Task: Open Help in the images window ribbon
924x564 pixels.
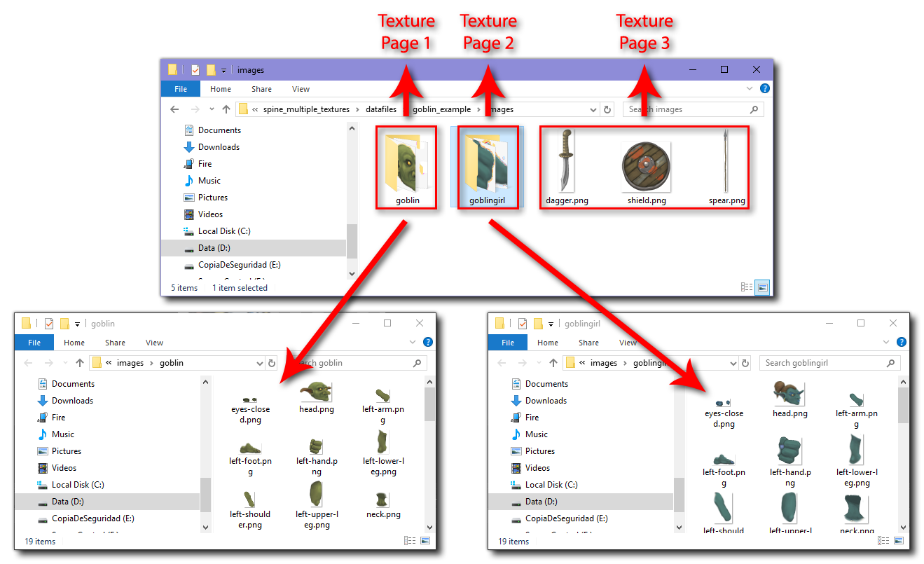Action: coord(765,89)
